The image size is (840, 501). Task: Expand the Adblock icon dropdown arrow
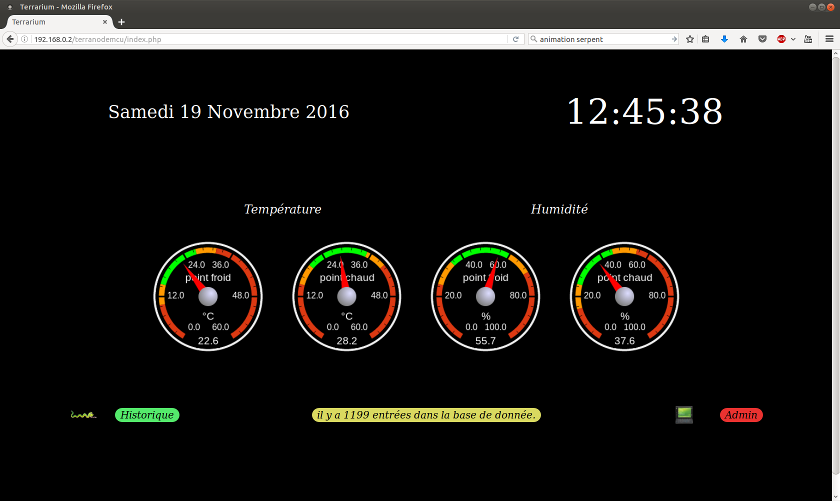(x=794, y=39)
